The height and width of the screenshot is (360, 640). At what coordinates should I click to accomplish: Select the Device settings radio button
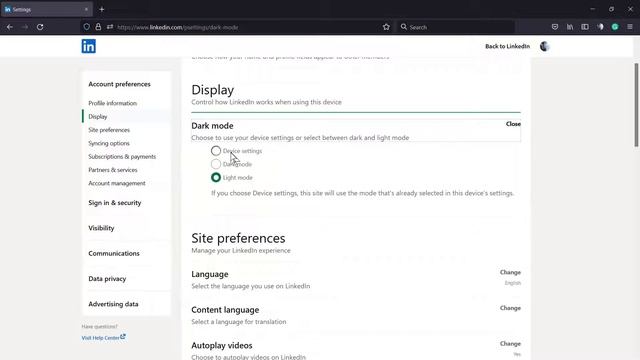(x=216, y=151)
